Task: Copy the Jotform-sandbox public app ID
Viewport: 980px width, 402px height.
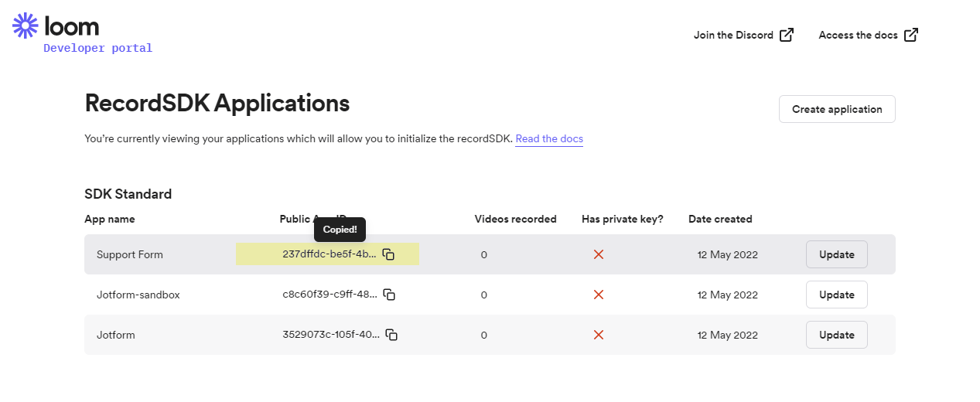Action: [390, 295]
